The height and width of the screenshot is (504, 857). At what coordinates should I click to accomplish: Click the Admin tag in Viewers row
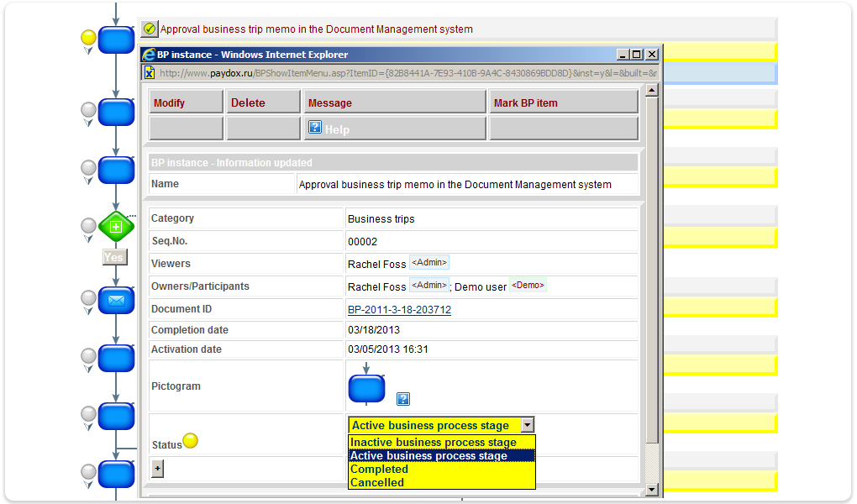pos(429,262)
